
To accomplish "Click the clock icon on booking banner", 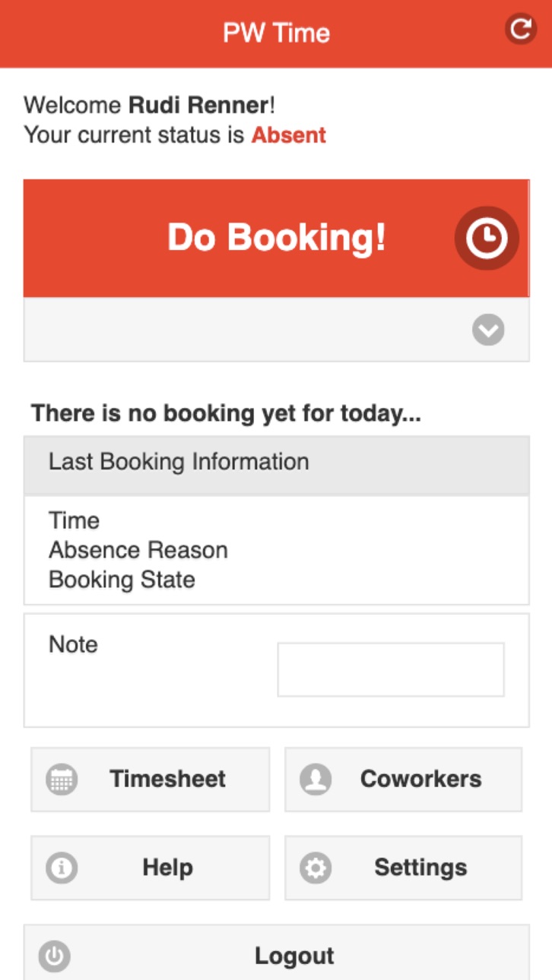I will click(487, 239).
